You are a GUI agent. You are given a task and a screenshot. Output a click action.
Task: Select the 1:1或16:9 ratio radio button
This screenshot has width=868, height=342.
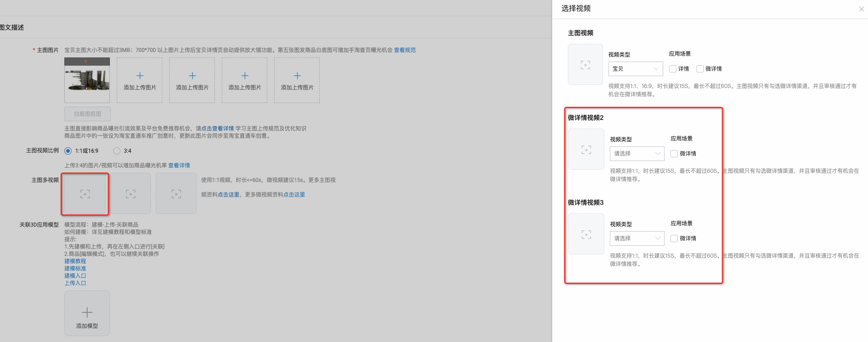tap(68, 151)
